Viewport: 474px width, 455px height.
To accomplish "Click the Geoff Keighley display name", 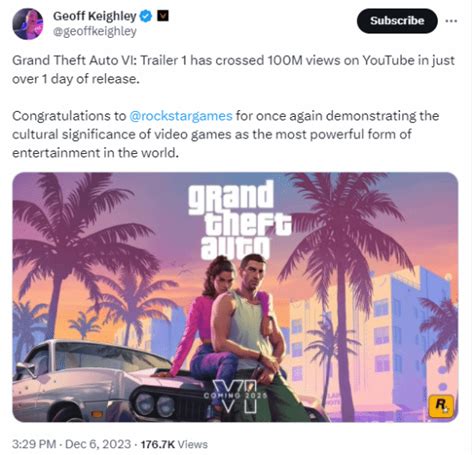I will click(95, 16).
